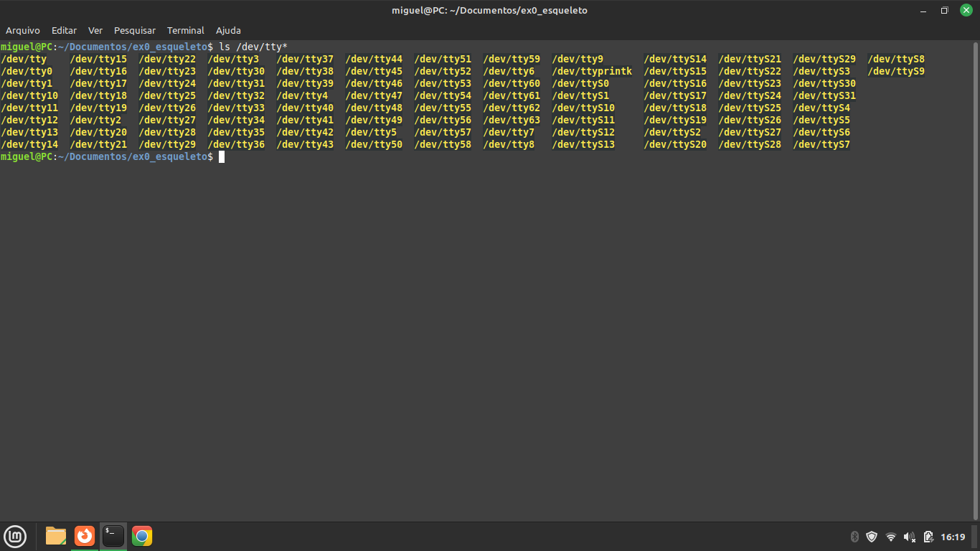Launch Google Chrome from the panel

point(142,536)
